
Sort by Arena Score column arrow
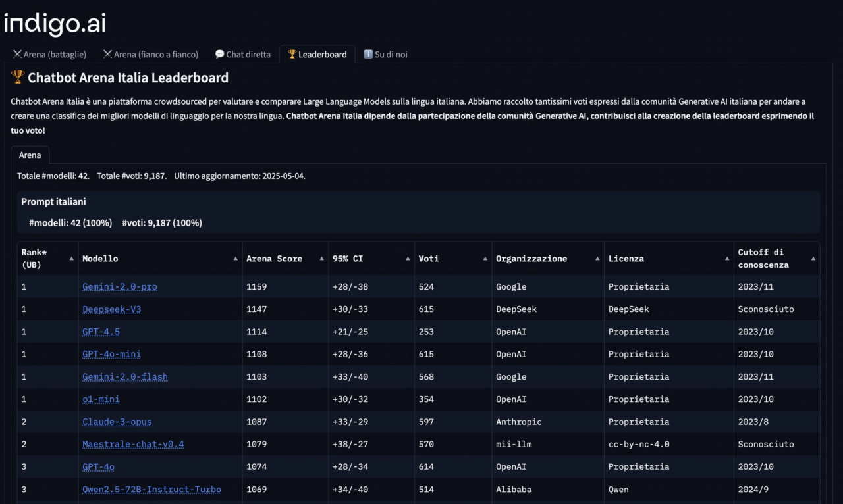pos(321,259)
